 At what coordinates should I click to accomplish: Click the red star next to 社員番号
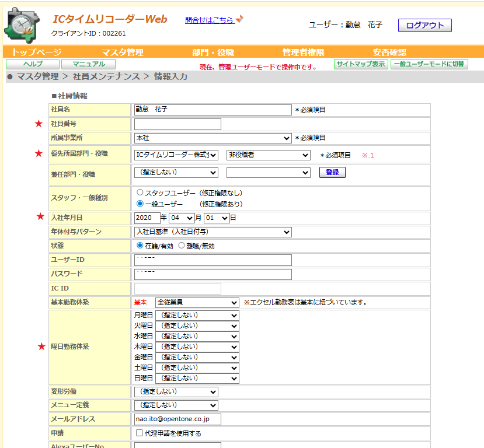(x=40, y=124)
